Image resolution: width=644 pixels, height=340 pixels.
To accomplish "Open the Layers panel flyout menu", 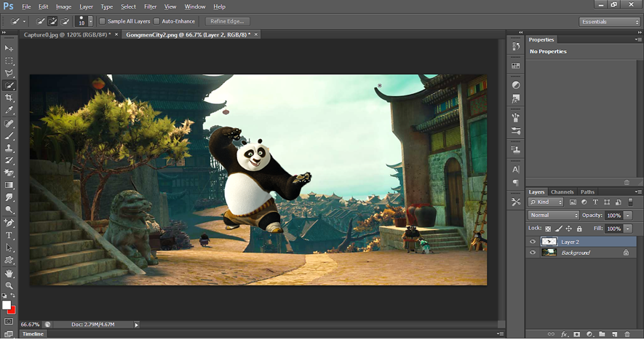I will click(x=638, y=192).
